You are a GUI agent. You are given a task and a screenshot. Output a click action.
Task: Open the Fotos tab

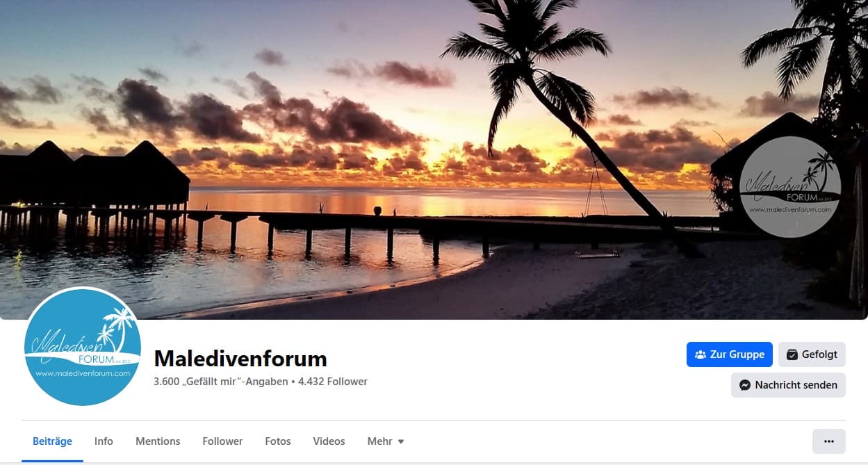tap(278, 441)
